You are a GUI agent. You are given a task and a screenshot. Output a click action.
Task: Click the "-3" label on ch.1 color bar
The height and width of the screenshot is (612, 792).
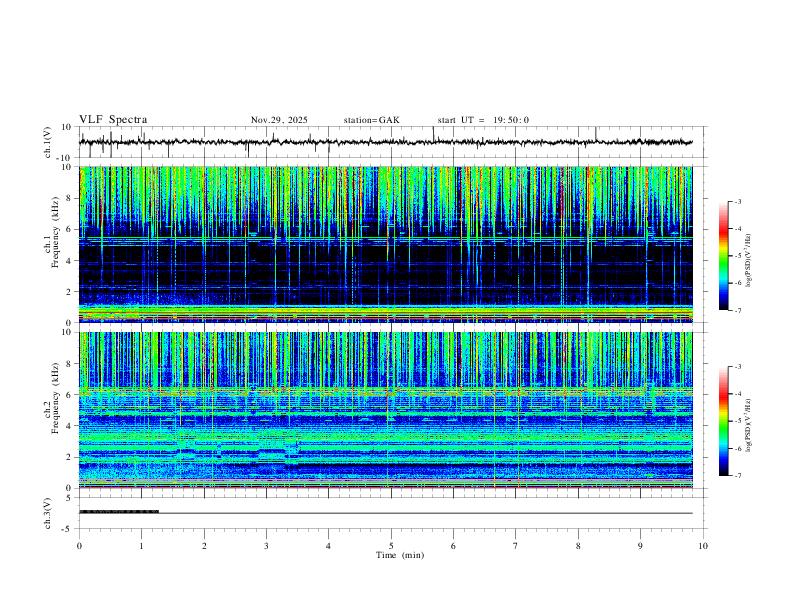738,201
